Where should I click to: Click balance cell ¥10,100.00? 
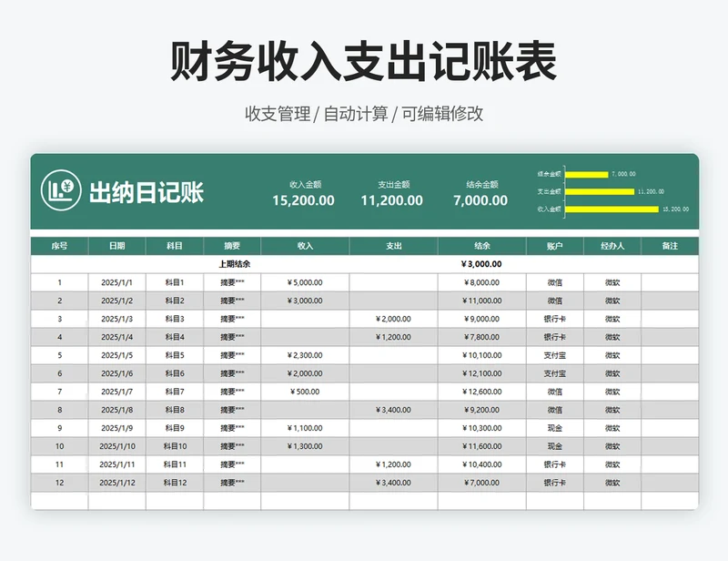[482, 355]
